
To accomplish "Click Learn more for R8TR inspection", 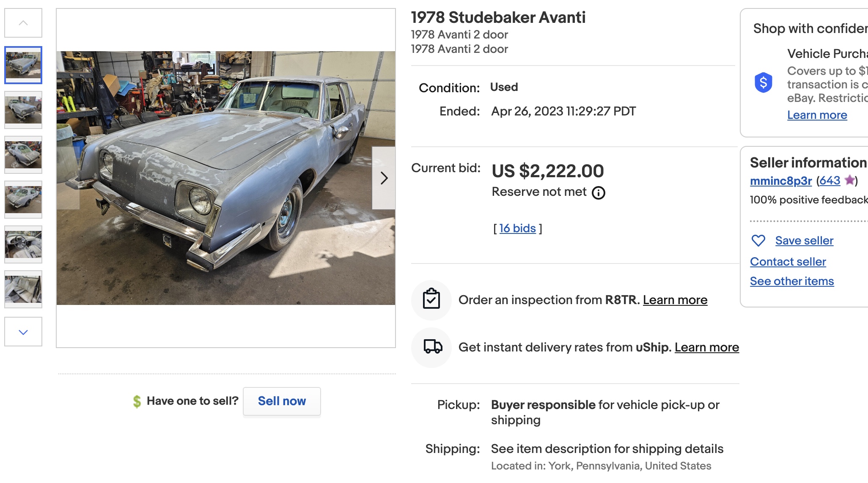I will point(675,300).
